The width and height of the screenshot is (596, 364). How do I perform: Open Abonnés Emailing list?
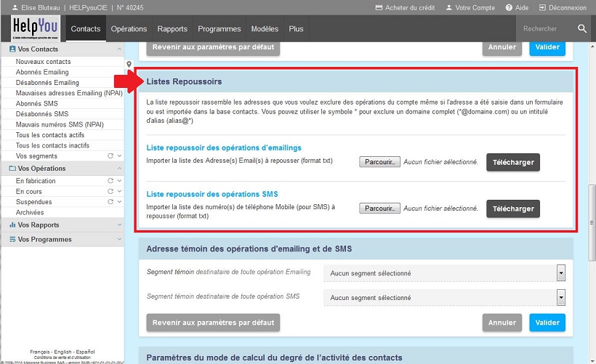click(42, 72)
